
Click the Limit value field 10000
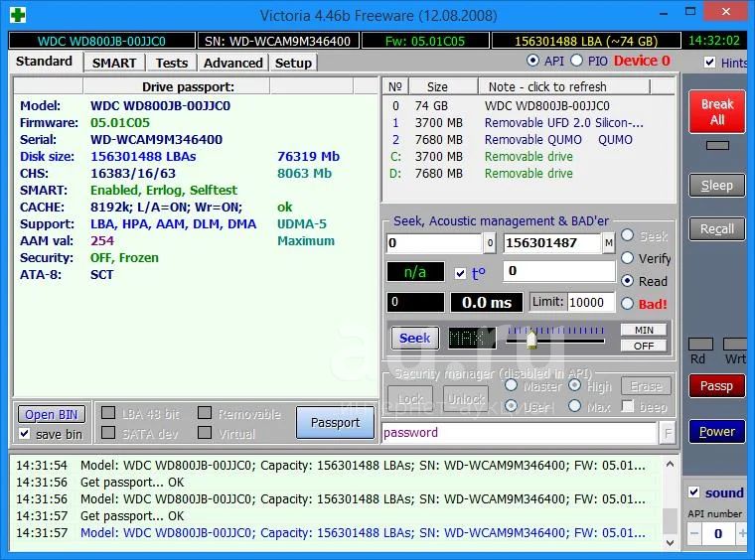point(591,302)
